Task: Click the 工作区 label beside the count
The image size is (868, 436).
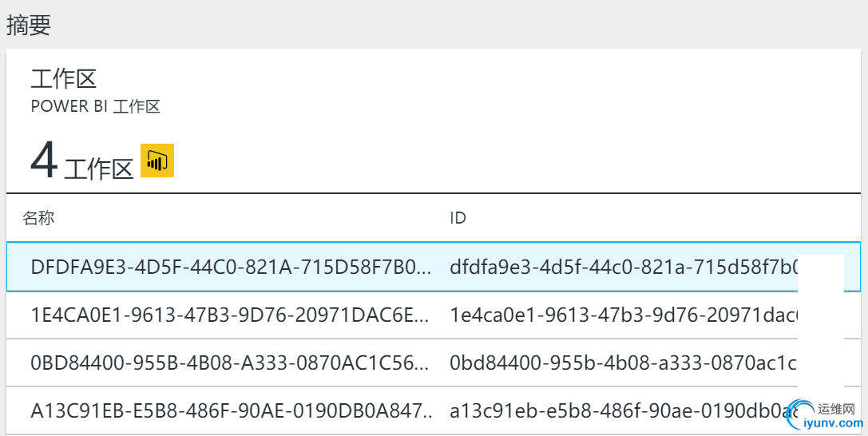Action: [99, 168]
